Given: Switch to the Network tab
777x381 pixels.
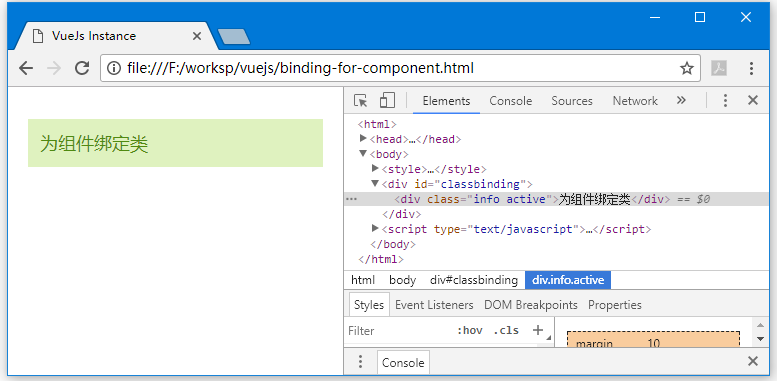Looking at the screenshot, I should point(635,101).
